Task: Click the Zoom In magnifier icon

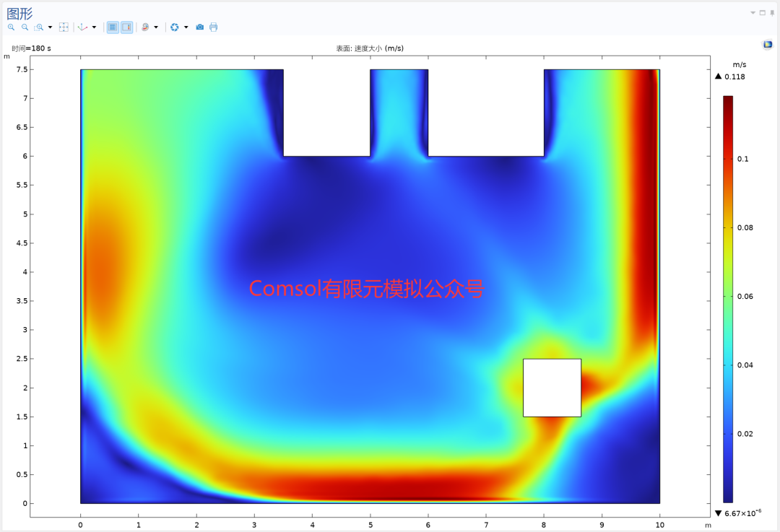Action: point(11,27)
